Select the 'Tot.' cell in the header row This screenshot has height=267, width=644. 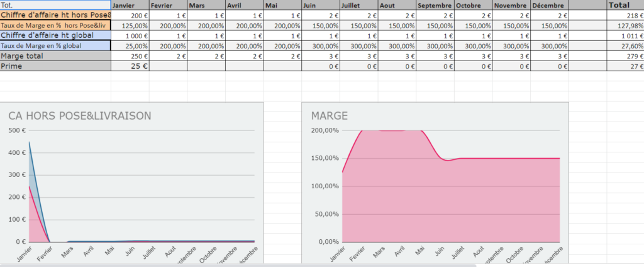(55, 4)
